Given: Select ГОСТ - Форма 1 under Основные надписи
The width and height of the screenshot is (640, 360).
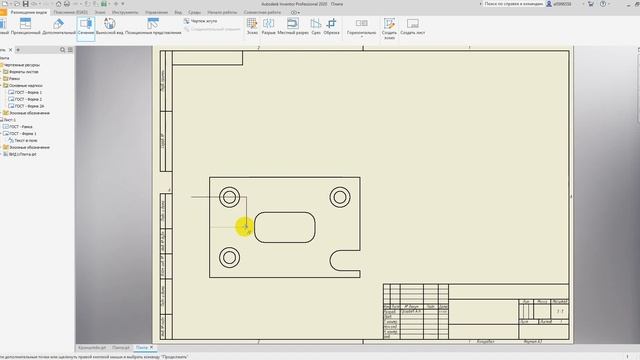Looking at the screenshot, I should [25, 92].
